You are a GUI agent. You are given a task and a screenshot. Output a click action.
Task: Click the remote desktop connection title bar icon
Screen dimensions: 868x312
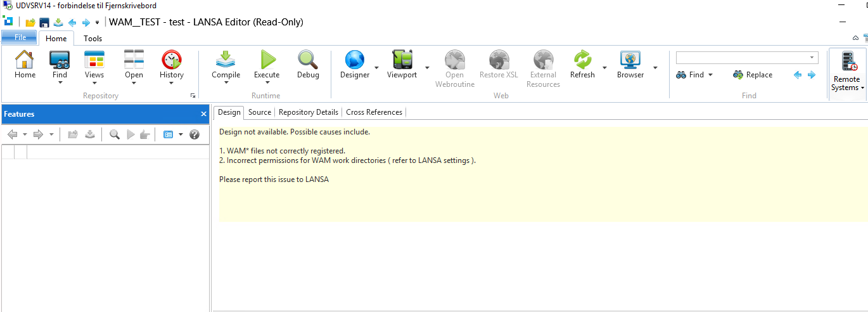click(x=8, y=6)
